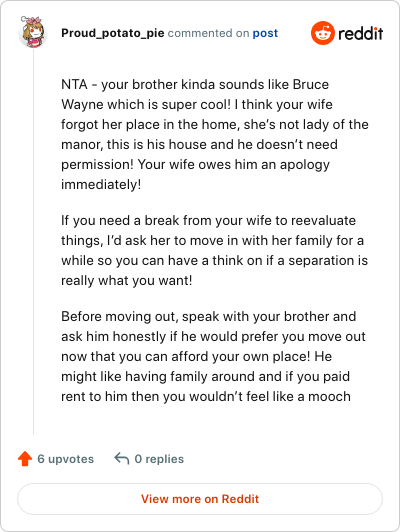Click the line beginning "might like having family"
Viewport: 400px width, 532px height.
(x=206, y=377)
